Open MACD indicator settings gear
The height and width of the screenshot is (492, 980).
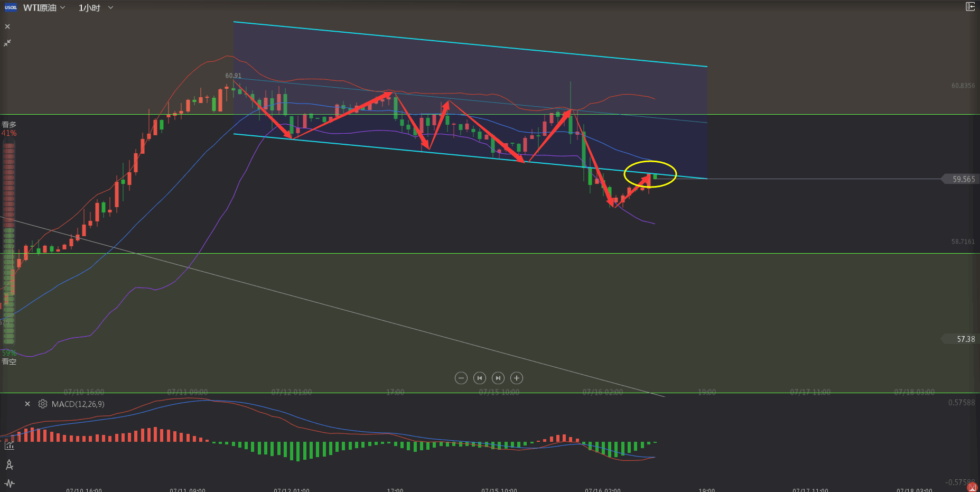click(43, 404)
